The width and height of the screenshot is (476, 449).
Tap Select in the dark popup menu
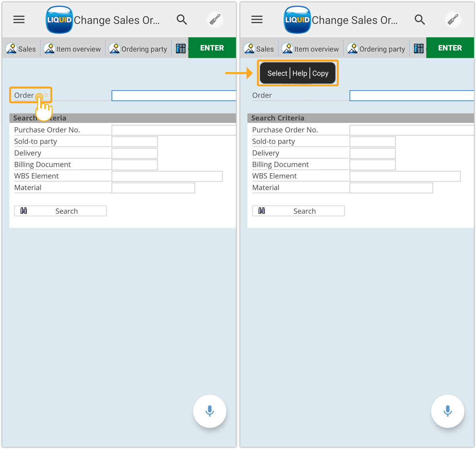click(x=277, y=73)
